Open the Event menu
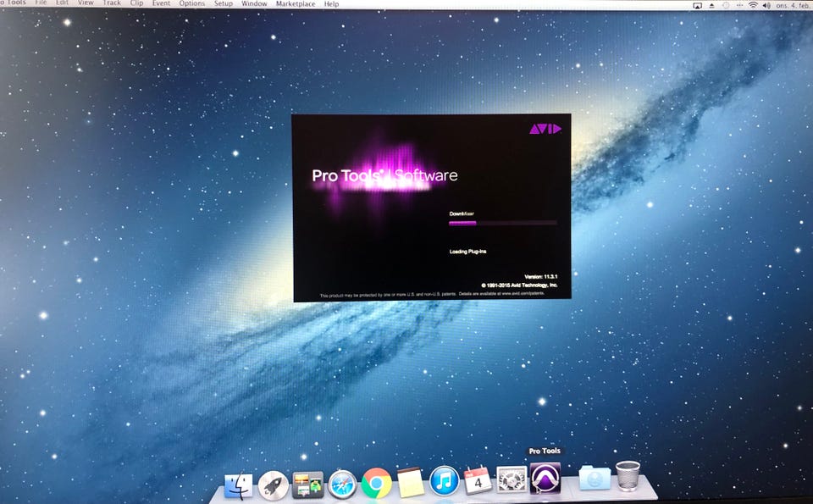Screen dimensions: 813x504 [x=161, y=3]
